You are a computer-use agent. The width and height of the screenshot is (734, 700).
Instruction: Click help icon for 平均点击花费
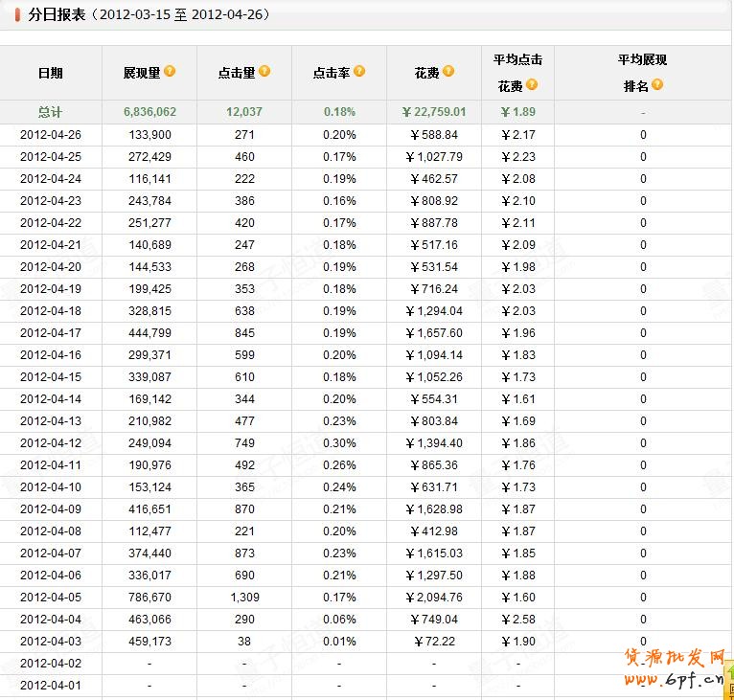(x=532, y=85)
